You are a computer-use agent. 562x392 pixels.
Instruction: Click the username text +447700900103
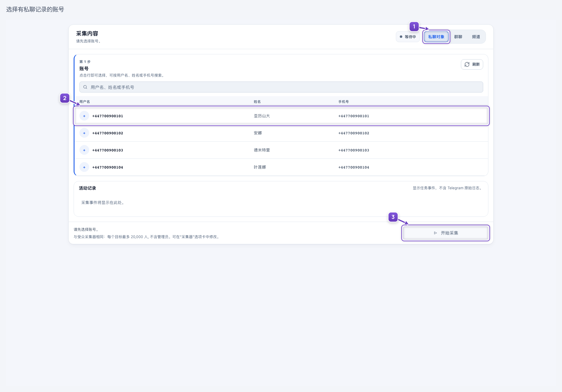pyautogui.click(x=108, y=150)
